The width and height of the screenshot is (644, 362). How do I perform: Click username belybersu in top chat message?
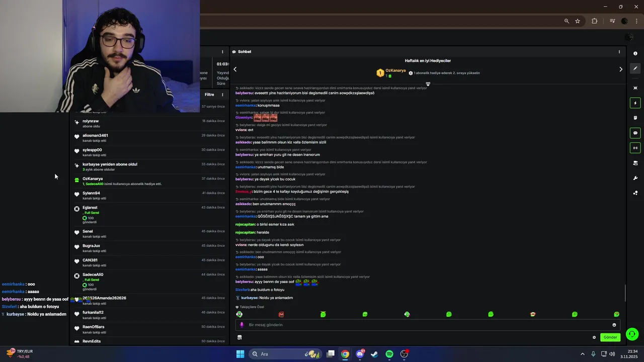pyautogui.click(x=244, y=93)
